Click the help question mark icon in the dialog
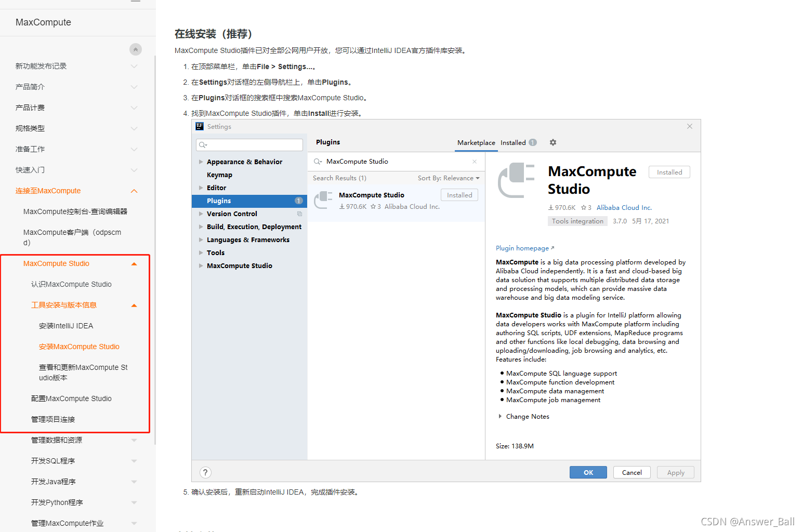The width and height of the screenshot is (802, 532). click(205, 472)
